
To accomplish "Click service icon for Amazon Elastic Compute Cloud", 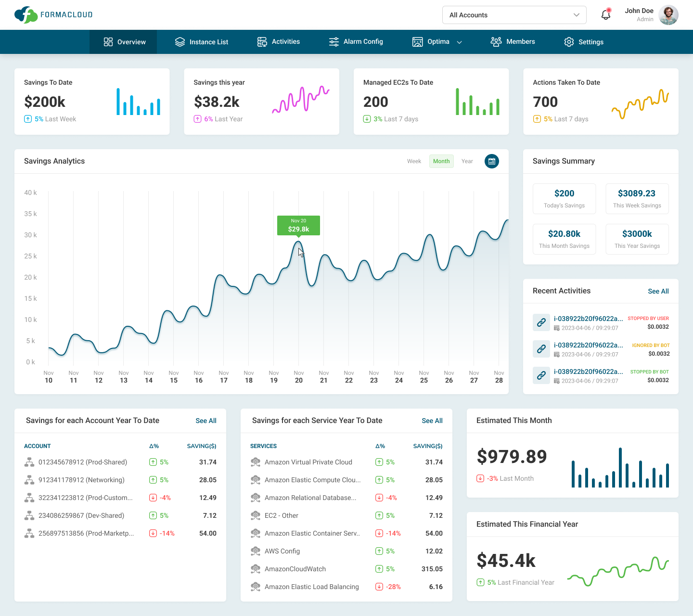I will (x=256, y=480).
